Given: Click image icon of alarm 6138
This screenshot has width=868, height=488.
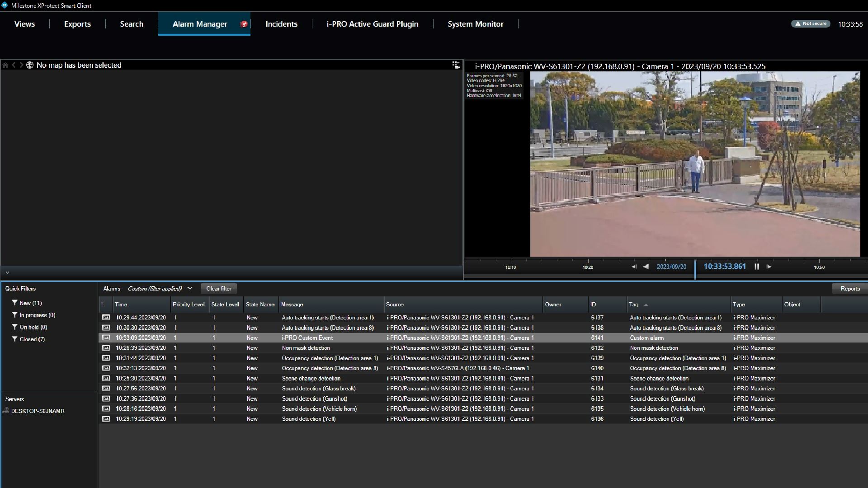Looking at the screenshot, I should pyautogui.click(x=106, y=328).
